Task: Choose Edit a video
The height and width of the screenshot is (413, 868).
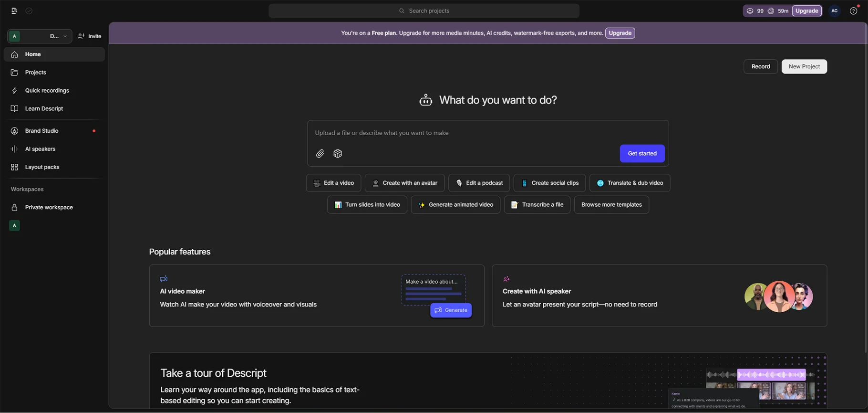Action: (333, 183)
